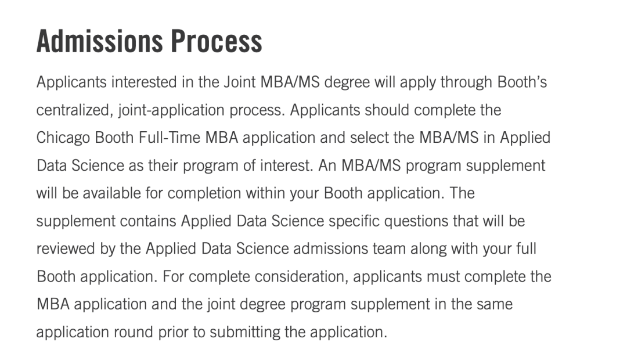Screen dimensions: 627x364
Task: Click the phrase "For complete consideration"
Action: pyautogui.click(x=255, y=277)
